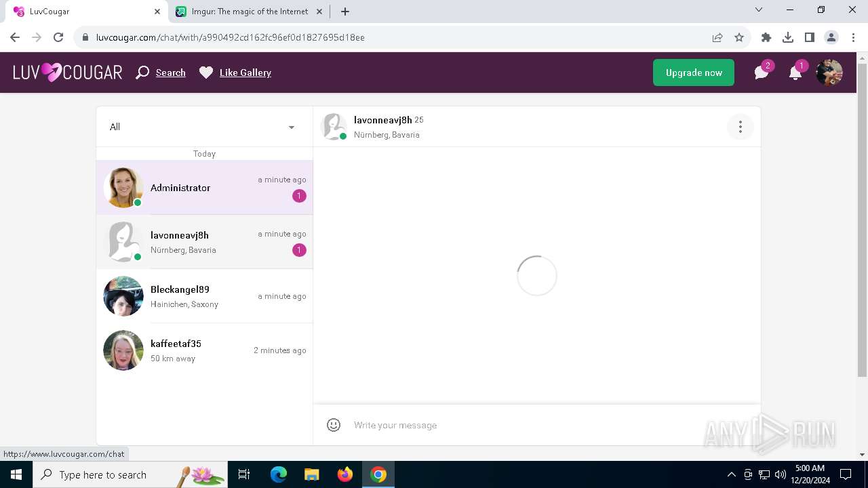
Task: Launch Firefox from taskbar
Action: [x=345, y=474]
